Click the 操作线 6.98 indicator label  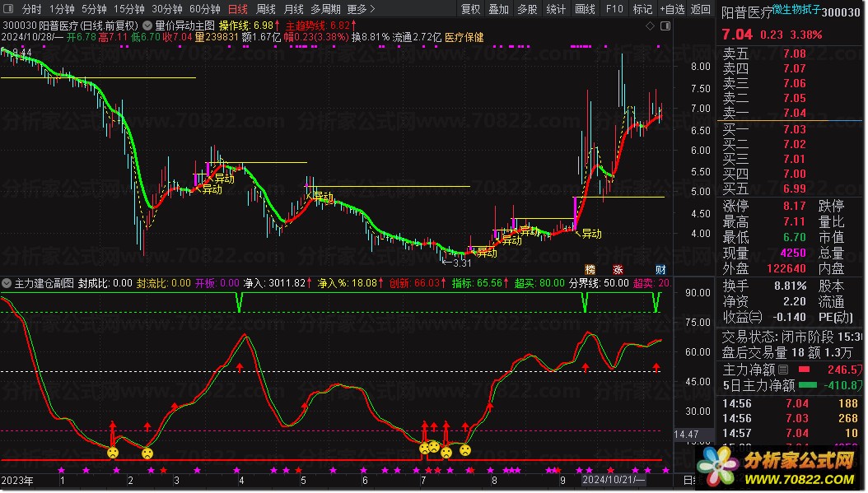[x=249, y=26]
